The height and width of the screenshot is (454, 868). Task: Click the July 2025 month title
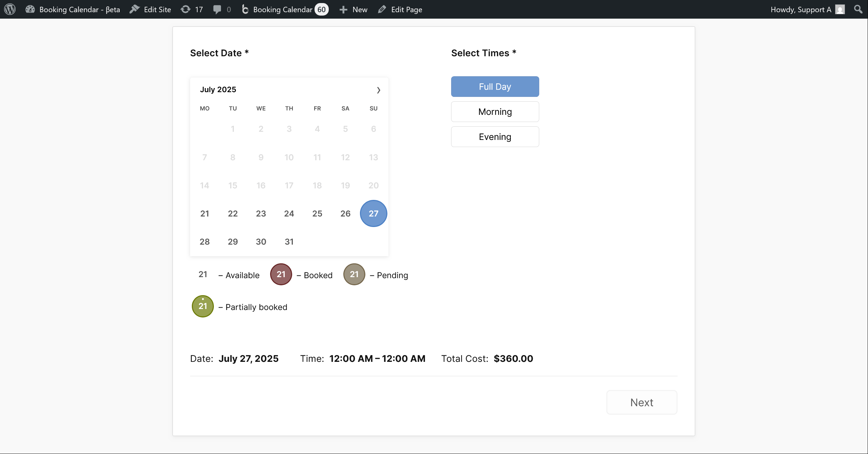[218, 89]
